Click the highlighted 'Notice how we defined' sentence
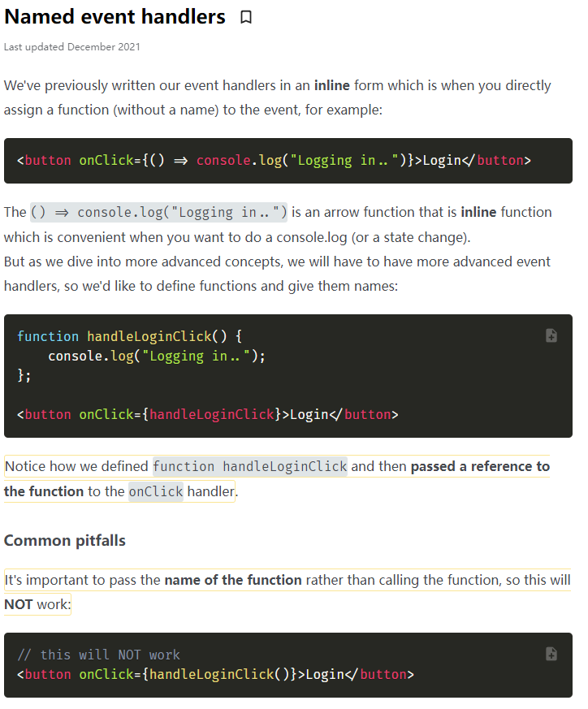This screenshot has width=588, height=709. 77,467
